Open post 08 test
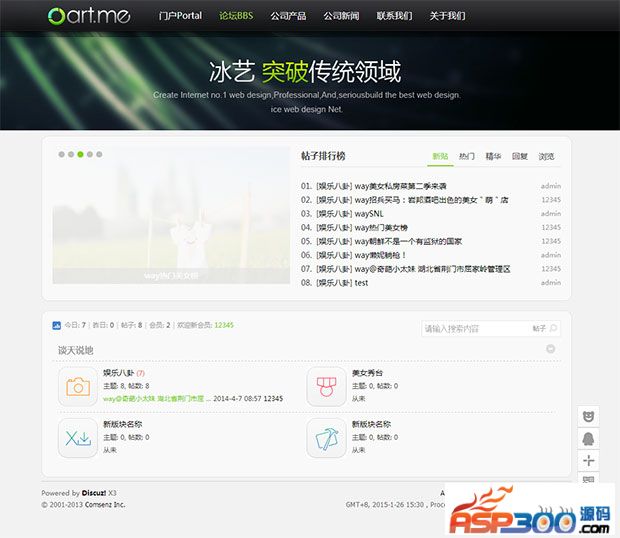Viewport: 620px width, 538px height. (361, 283)
